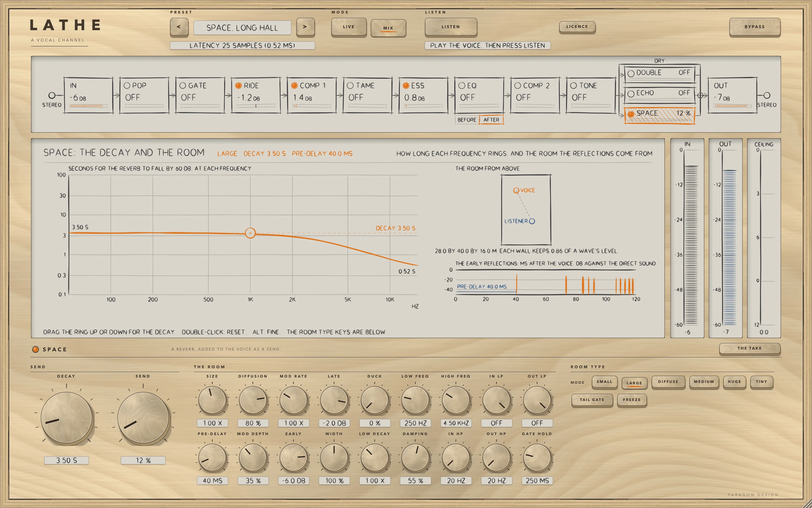Image resolution: width=812 pixels, height=508 pixels.
Task: Select the TINY room type
Action: click(x=762, y=382)
